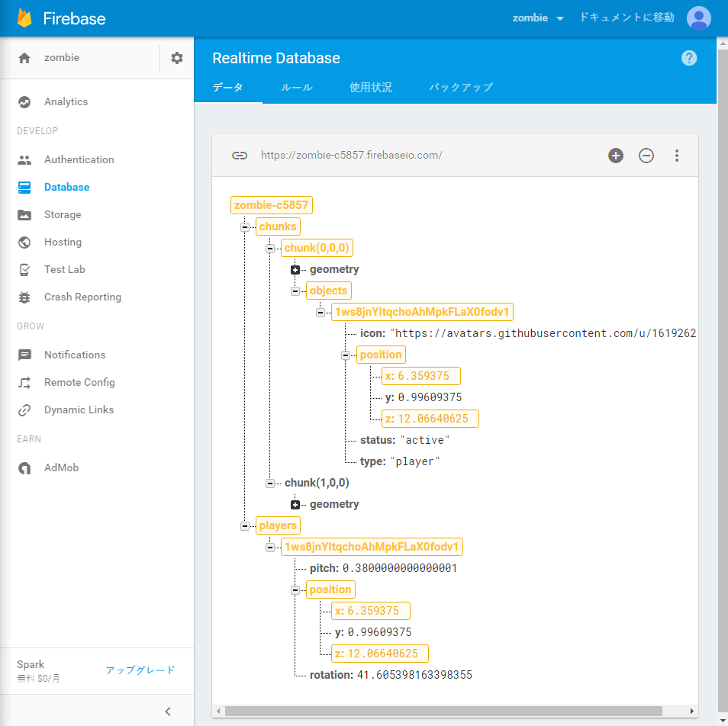Click the database URL link icon
The height and width of the screenshot is (726, 728).
240,156
